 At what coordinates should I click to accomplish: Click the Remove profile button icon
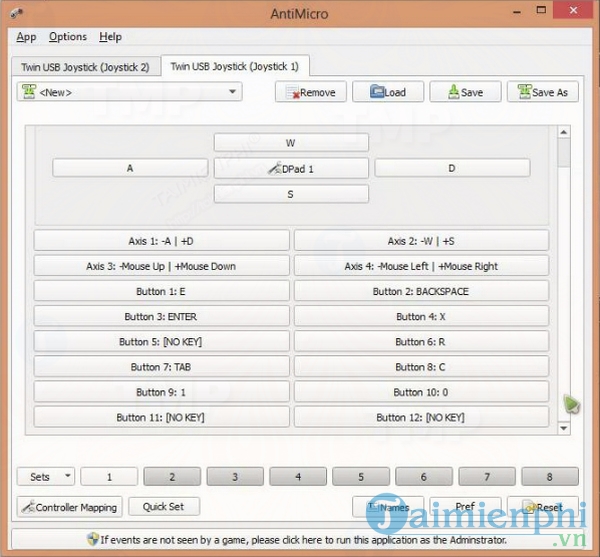click(293, 92)
